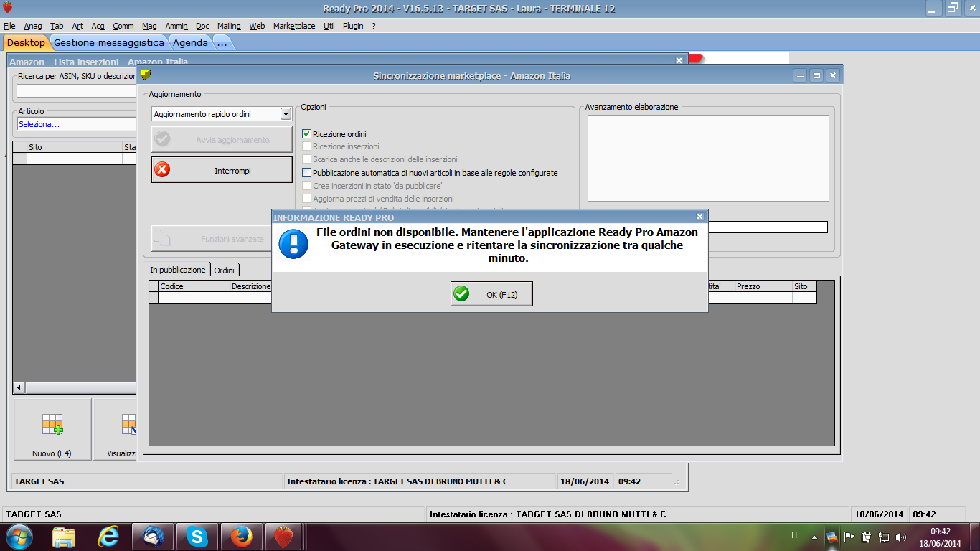Click the Funzioni avanzate button
Image resolution: width=980 pixels, height=551 pixels.
coord(212,239)
